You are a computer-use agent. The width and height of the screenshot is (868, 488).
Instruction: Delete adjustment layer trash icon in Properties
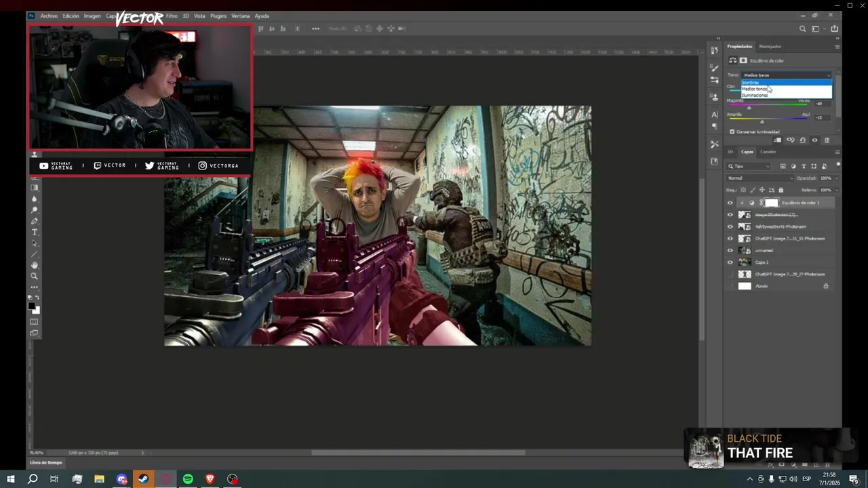(827, 140)
